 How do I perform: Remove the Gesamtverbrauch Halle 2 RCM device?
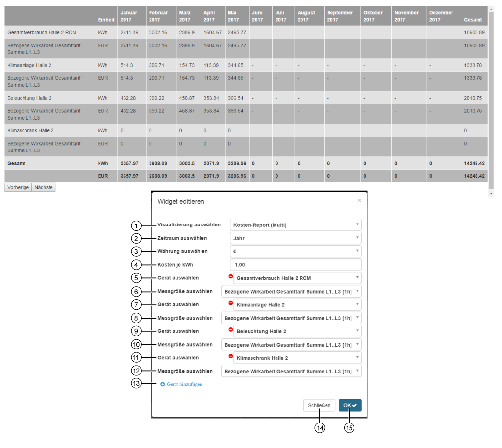point(232,277)
